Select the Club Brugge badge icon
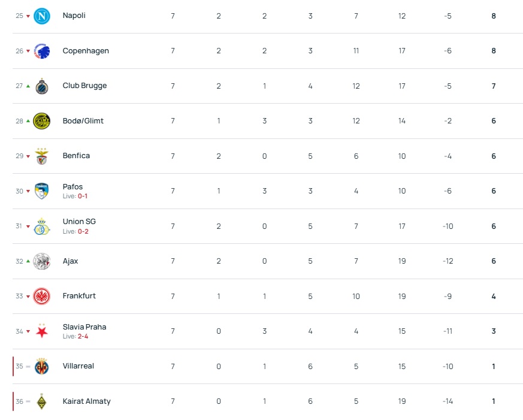The width and height of the screenshot is (523, 420). click(42, 86)
